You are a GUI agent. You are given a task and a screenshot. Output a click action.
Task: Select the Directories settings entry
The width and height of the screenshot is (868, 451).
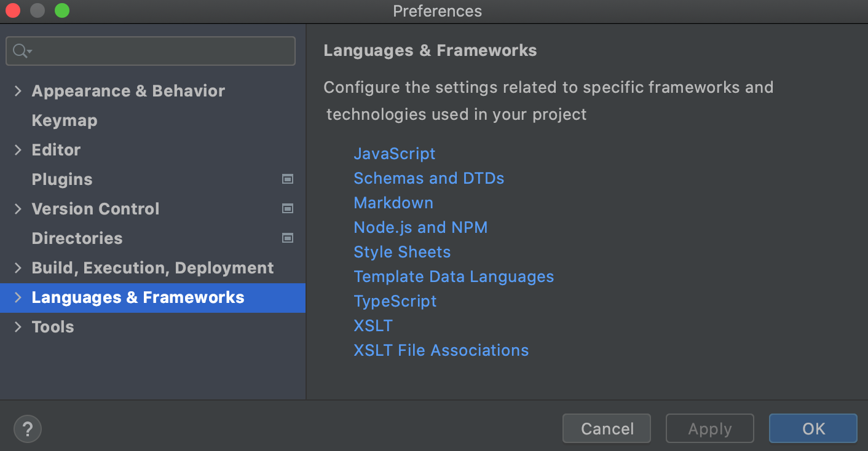click(77, 238)
